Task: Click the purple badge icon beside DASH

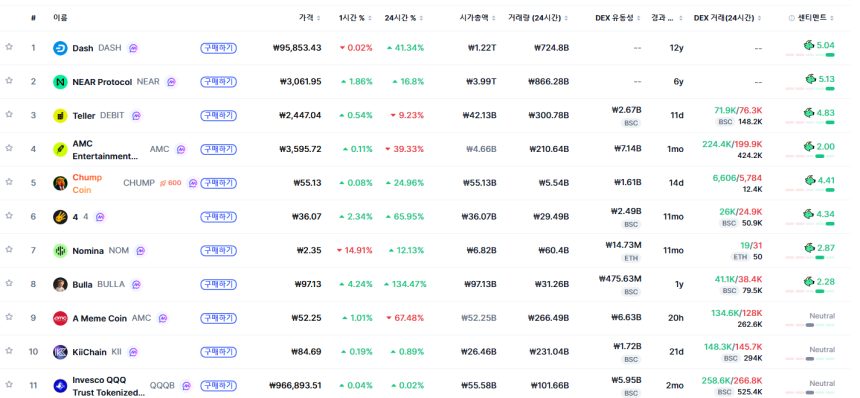Action: 133,48
